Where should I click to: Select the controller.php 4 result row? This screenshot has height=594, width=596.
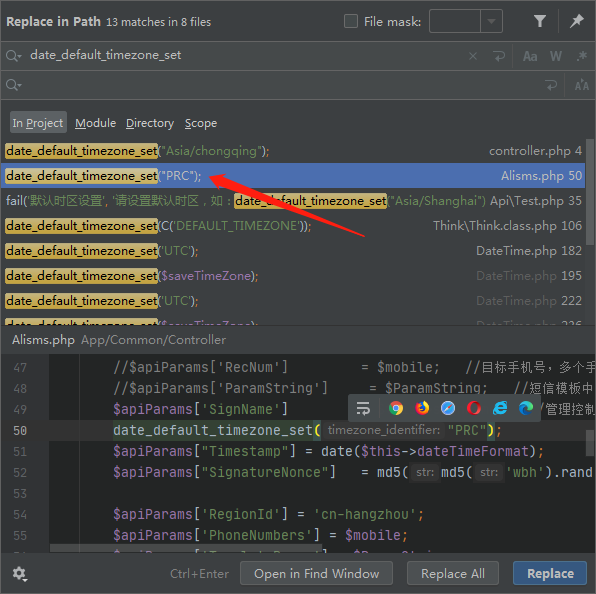(x=293, y=151)
